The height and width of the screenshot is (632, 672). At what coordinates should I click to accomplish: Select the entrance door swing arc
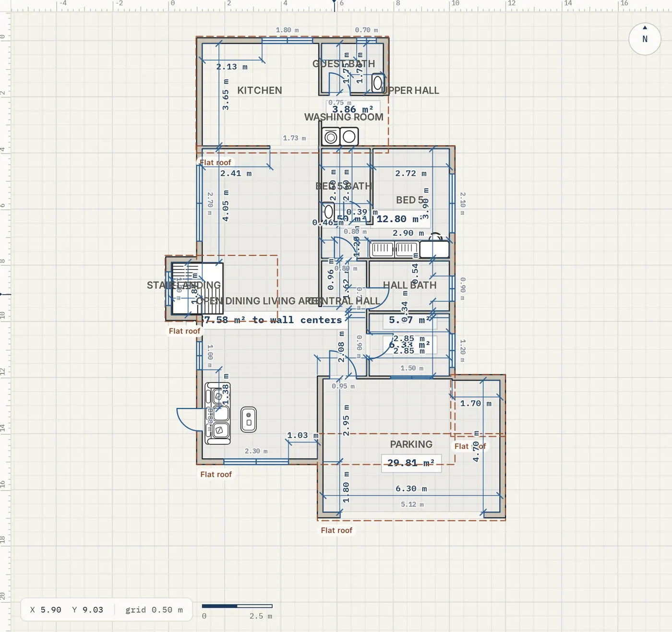tap(189, 419)
